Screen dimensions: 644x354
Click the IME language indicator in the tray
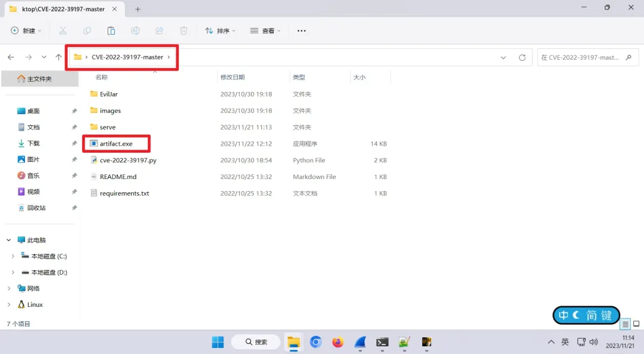click(x=565, y=342)
